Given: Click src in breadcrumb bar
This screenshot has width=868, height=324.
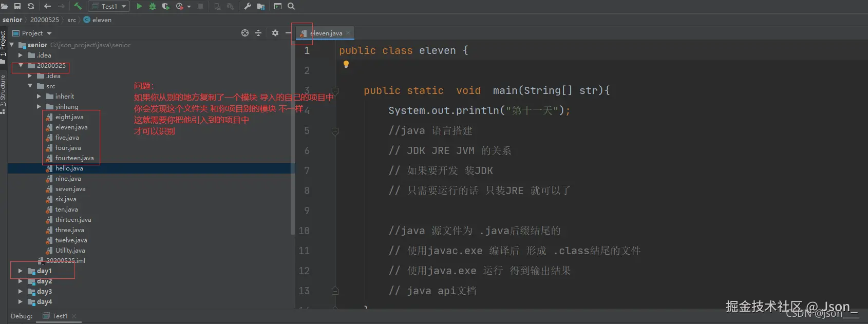Looking at the screenshot, I should [x=71, y=20].
